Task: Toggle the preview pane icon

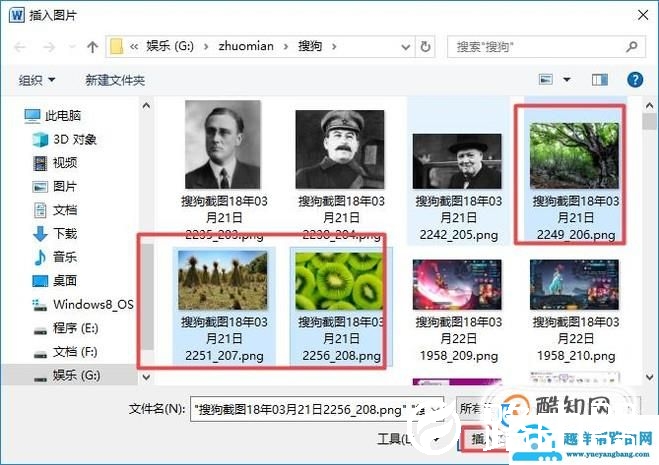Action: point(600,79)
